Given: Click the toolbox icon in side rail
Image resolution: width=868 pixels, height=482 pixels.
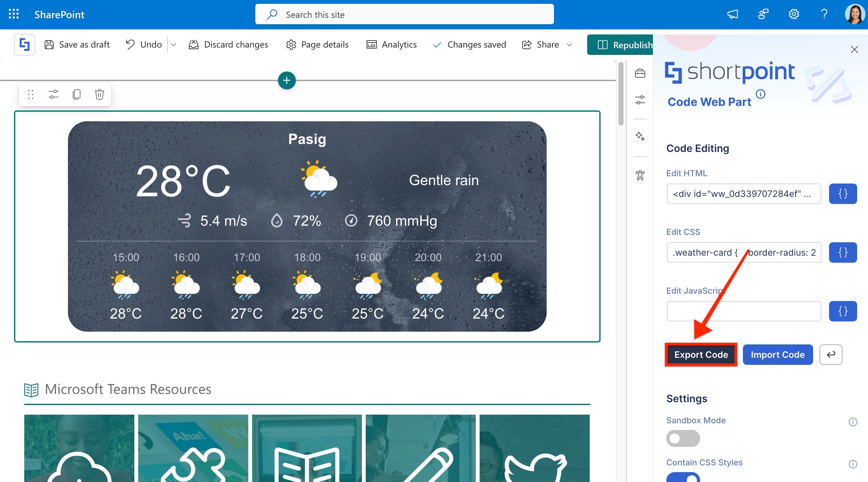Looking at the screenshot, I should [x=640, y=73].
